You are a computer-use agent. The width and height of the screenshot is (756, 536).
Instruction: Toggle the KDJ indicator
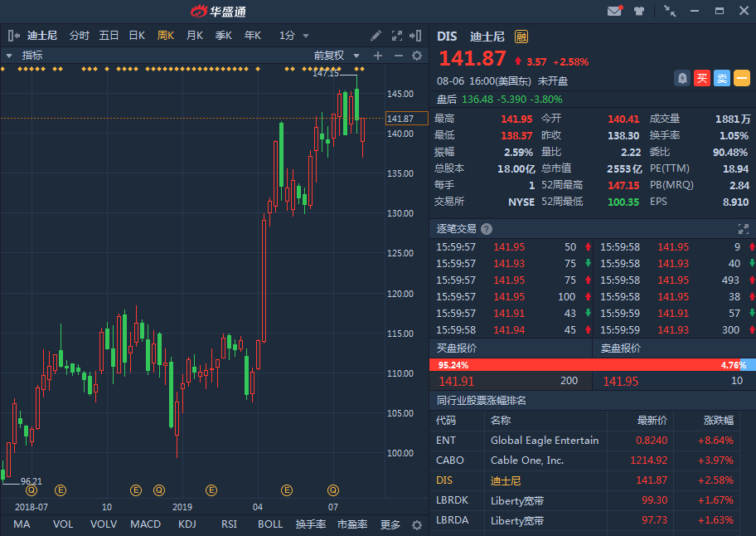coord(187,524)
